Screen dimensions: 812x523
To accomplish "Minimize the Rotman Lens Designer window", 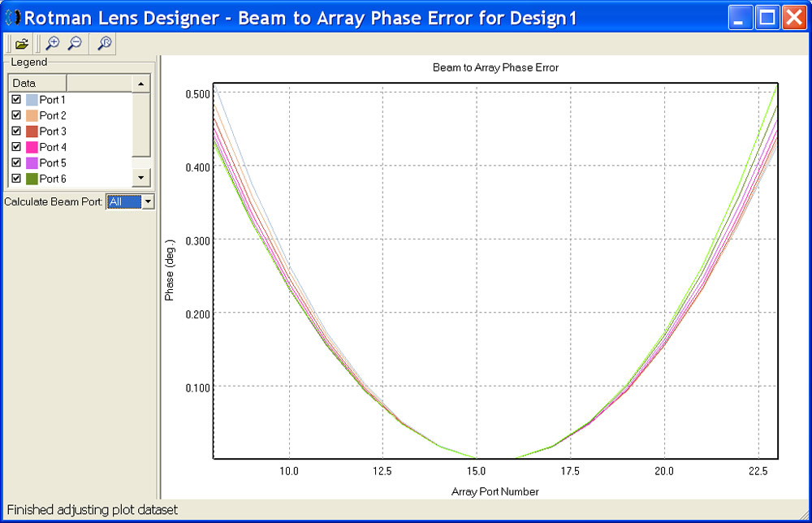I will [x=741, y=18].
